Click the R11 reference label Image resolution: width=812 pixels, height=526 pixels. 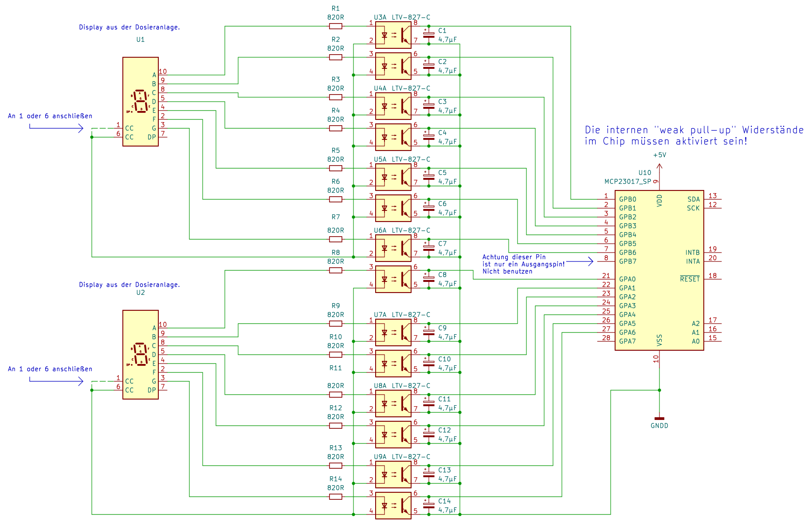[x=336, y=368]
